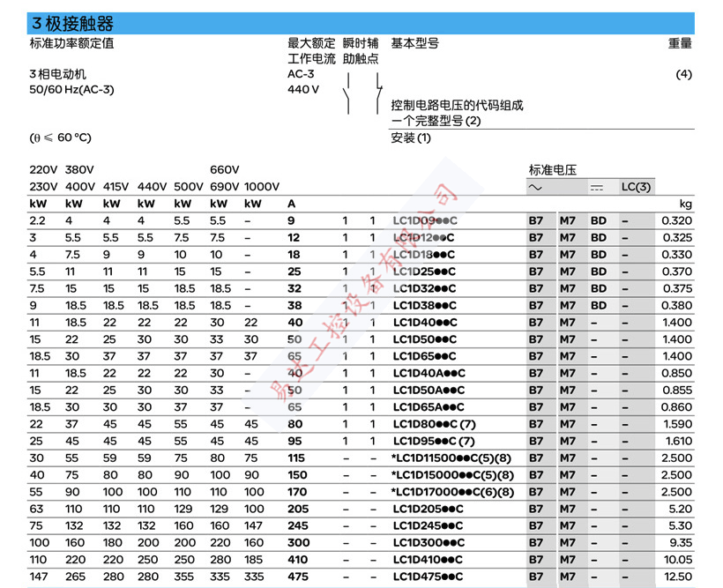This screenshot has height=588, width=723.
Task: Click the "B7" code in the LC1D475 row
Action: pos(536,577)
